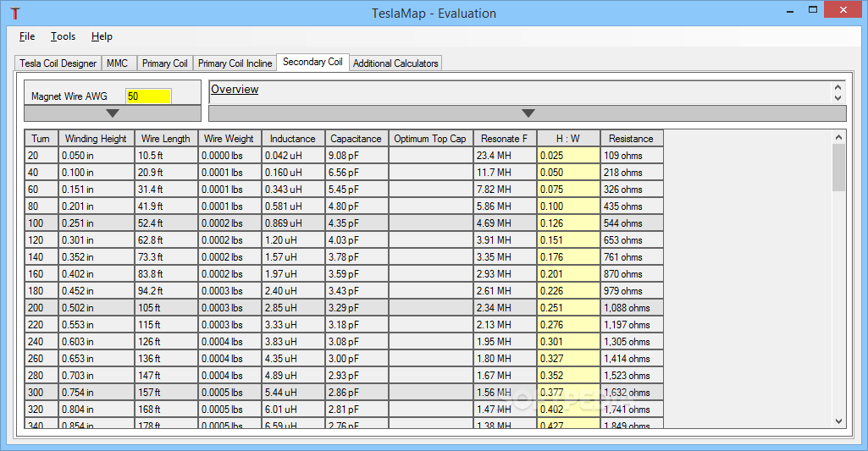Close the TeslaMap window
The image size is (868, 451).
tap(843, 10)
